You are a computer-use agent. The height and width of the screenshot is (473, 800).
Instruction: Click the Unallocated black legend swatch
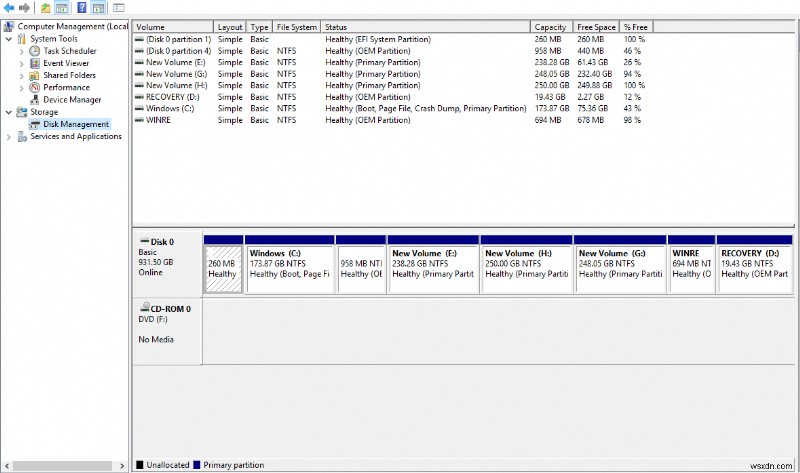tap(140, 465)
